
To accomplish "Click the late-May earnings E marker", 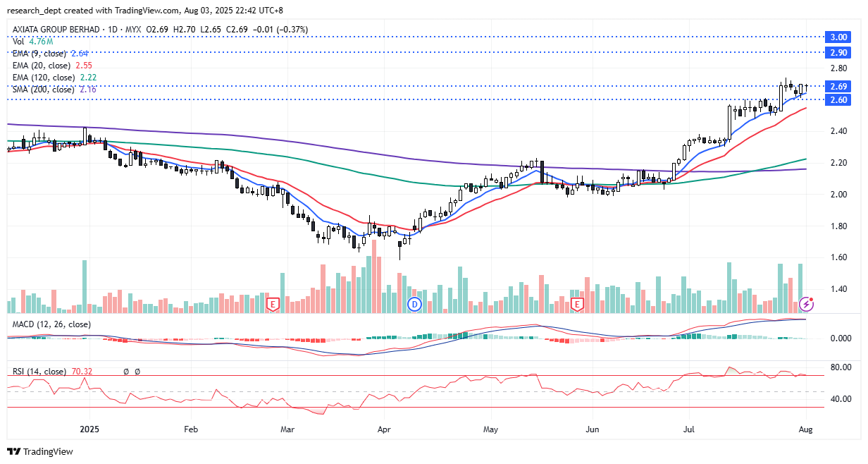I will (x=577, y=304).
